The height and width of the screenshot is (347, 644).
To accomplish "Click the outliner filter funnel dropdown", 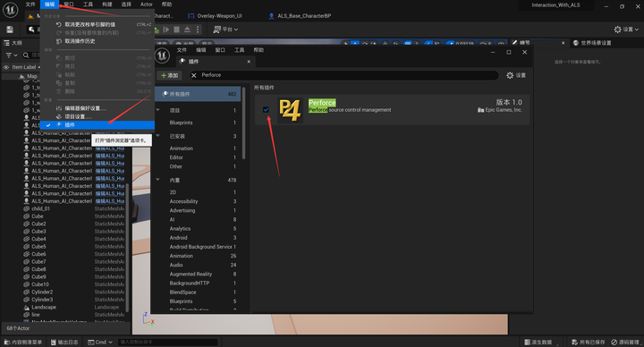I will pyautogui.click(x=12, y=55).
